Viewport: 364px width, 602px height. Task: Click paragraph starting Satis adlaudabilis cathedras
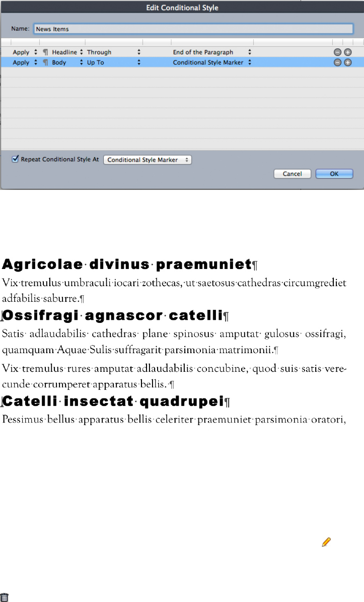(174, 342)
